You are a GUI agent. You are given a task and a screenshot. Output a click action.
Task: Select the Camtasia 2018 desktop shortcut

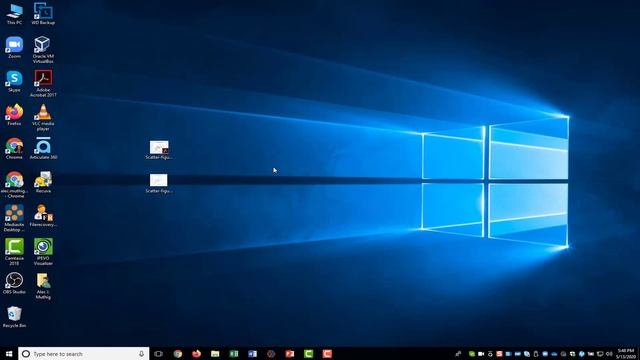14,251
